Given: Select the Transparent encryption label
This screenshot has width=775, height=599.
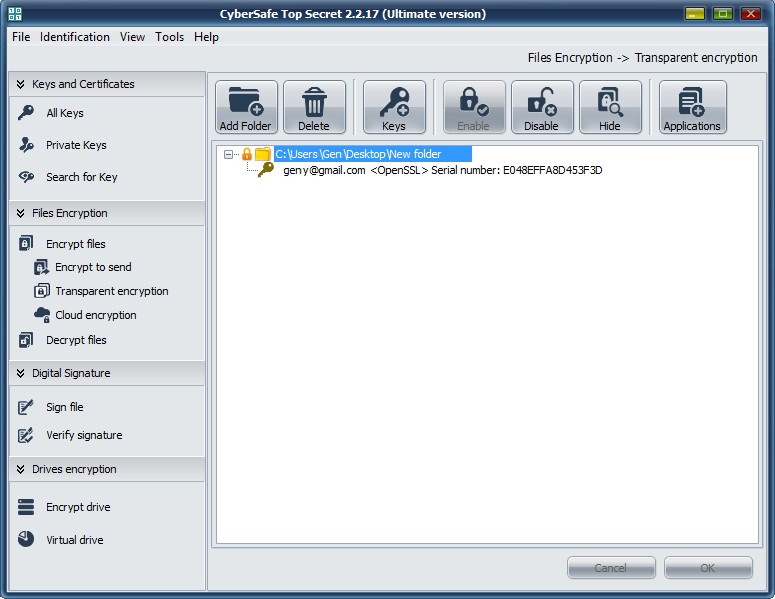Looking at the screenshot, I should coord(112,291).
